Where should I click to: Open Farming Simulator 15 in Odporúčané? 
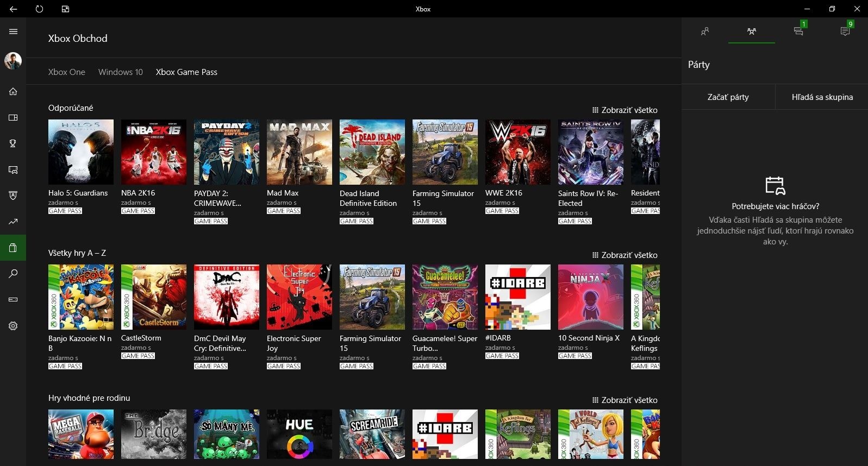pyautogui.click(x=445, y=152)
